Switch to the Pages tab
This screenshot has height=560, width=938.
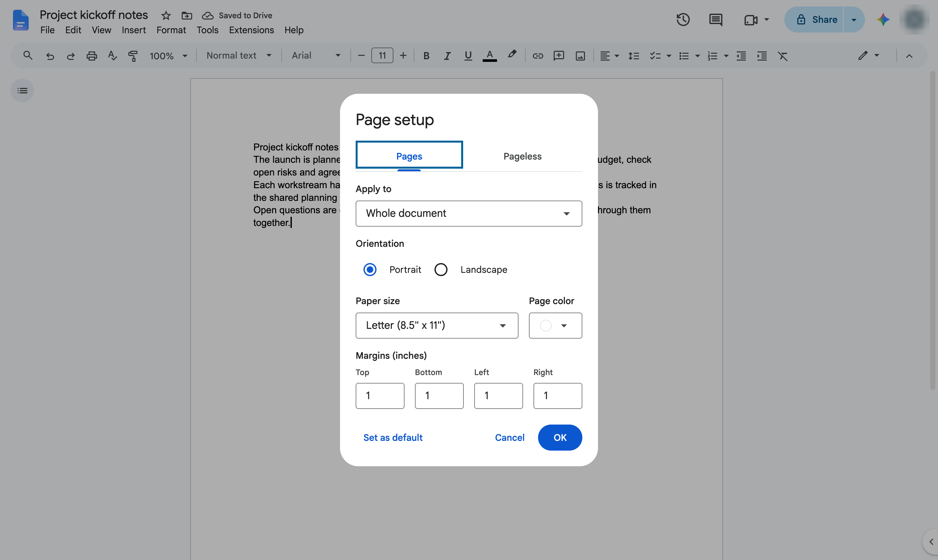coord(409,156)
